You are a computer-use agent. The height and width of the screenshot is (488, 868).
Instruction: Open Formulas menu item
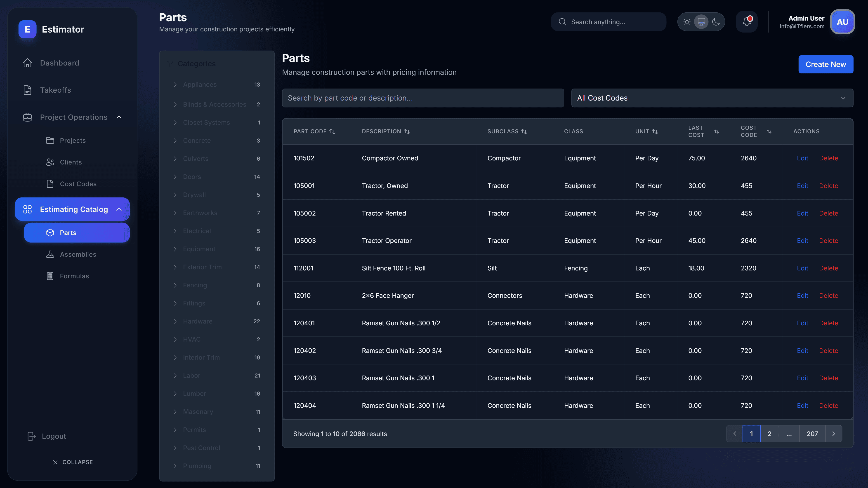click(x=77, y=276)
